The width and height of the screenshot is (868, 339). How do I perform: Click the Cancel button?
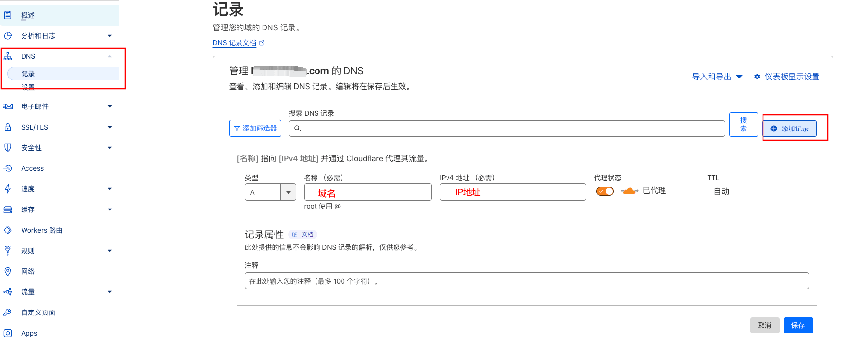(x=764, y=325)
